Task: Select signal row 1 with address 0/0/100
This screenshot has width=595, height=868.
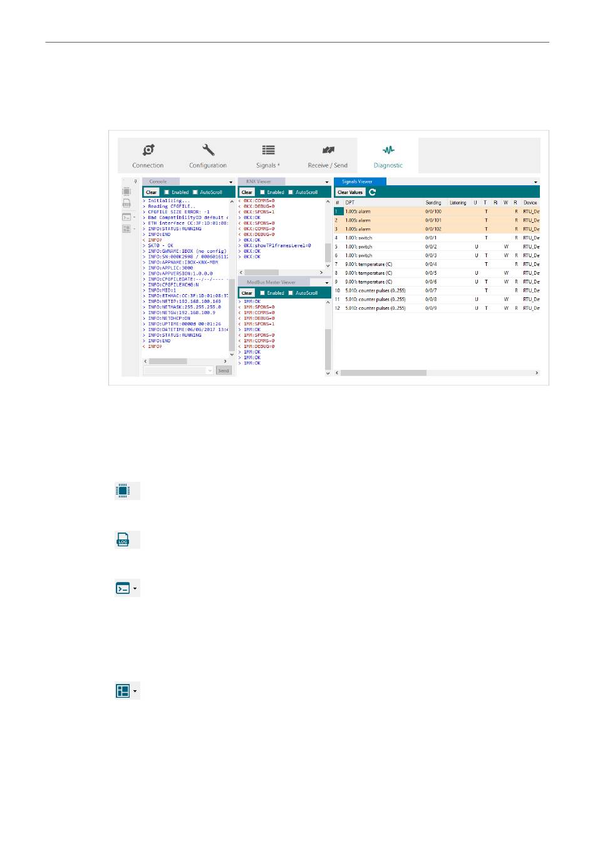Action: tap(437, 212)
